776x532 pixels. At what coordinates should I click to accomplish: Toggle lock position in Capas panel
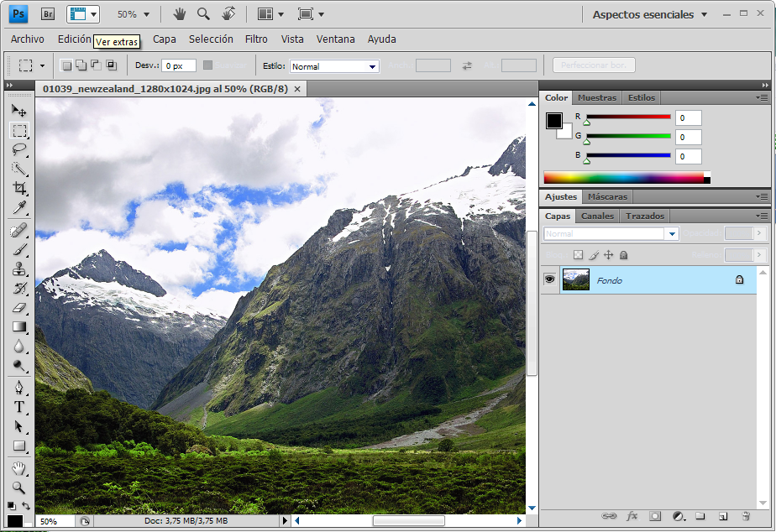click(x=608, y=255)
